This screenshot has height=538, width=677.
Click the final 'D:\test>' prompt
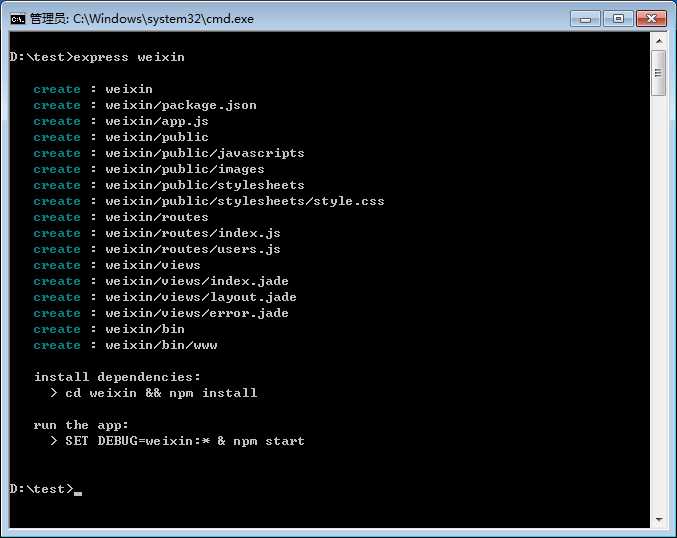[41, 489]
